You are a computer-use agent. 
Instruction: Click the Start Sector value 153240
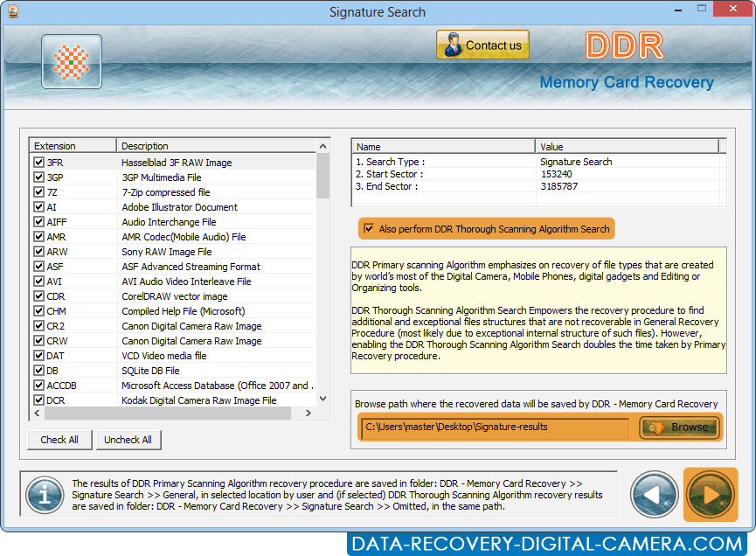(557, 174)
